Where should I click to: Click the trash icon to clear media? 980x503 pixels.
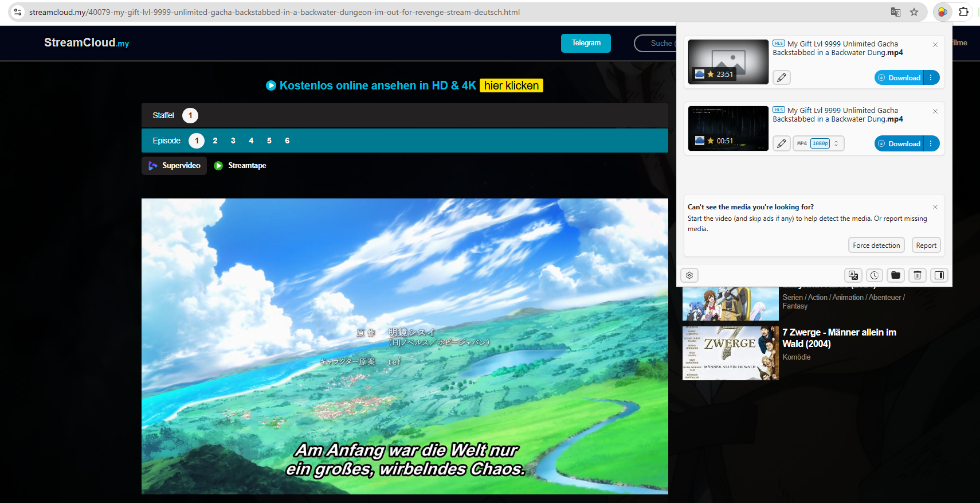click(x=918, y=275)
